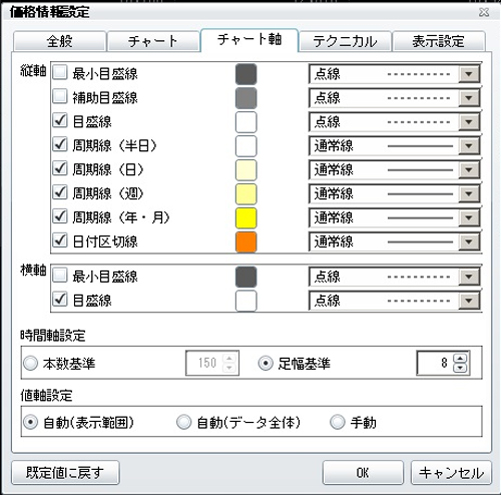Open the 横軸 目盛線 line style dropdown
This screenshot has width=501, height=495.
469,301
